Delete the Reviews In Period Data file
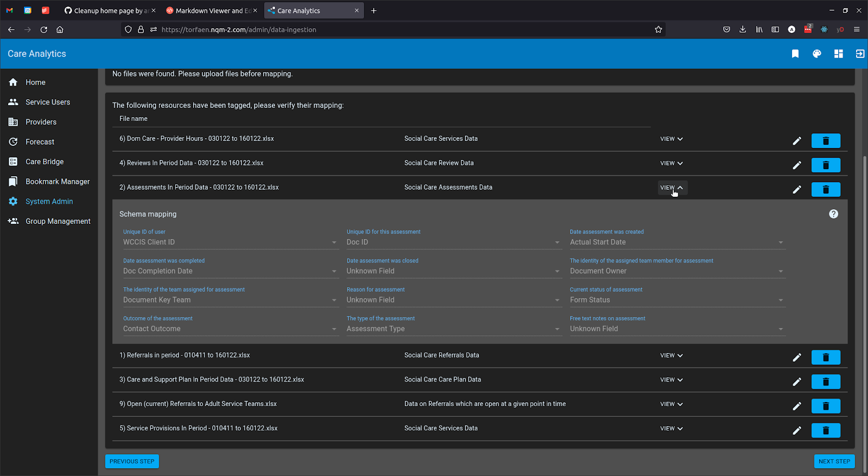 pyautogui.click(x=826, y=165)
